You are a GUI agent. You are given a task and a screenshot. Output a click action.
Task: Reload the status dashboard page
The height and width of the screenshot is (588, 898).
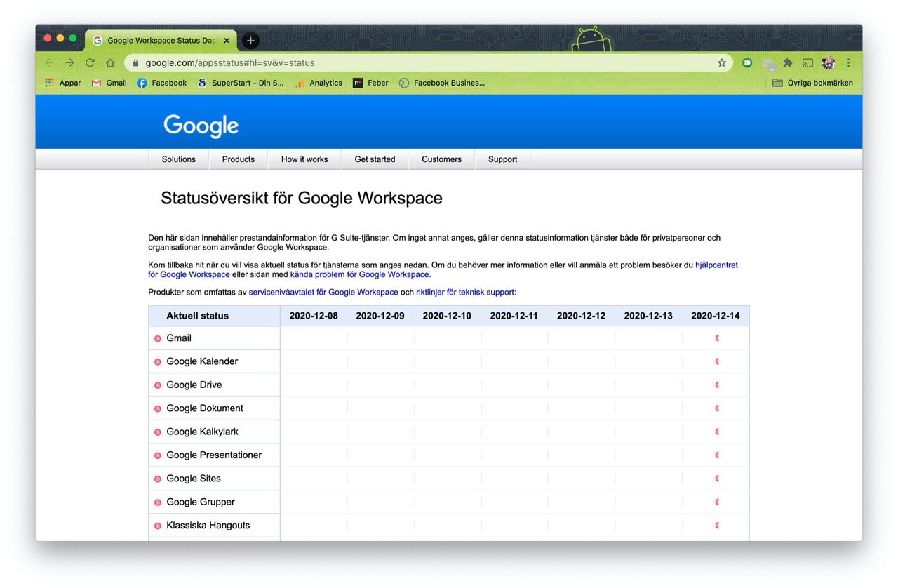(90, 62)
